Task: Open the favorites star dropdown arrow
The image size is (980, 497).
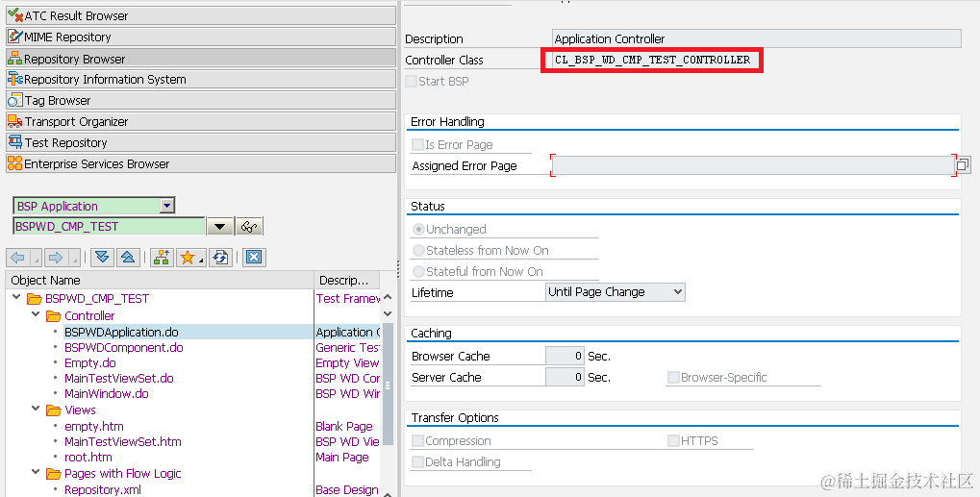Action: pyautogui.click(x=201, y=260)
